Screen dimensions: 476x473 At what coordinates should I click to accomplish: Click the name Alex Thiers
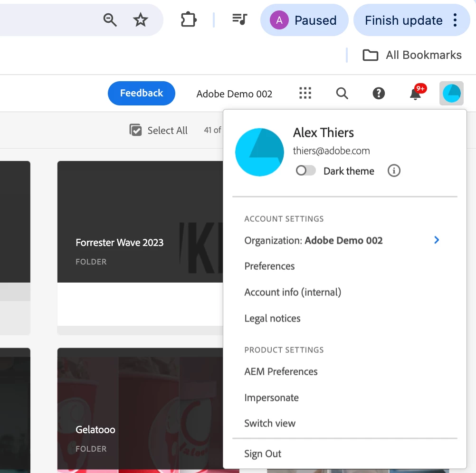(x=324, y=132)
